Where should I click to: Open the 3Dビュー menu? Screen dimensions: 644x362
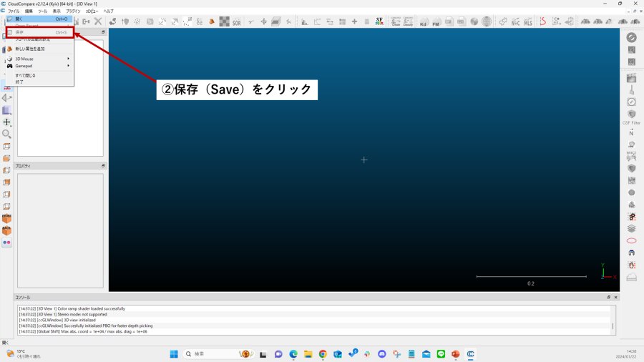(x=92, y=11)
